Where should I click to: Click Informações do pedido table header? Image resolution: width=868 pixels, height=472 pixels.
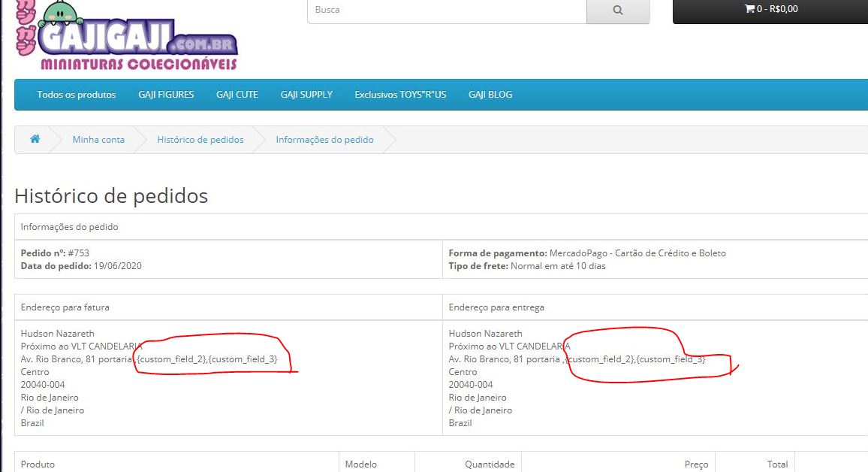click(x=69, y=227)
